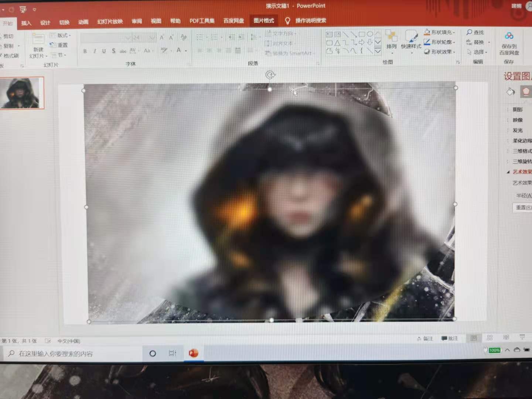Screen dimensions: 532x399
Task: Click the Italic (I) formatting icon
Action: click(95, 51)
